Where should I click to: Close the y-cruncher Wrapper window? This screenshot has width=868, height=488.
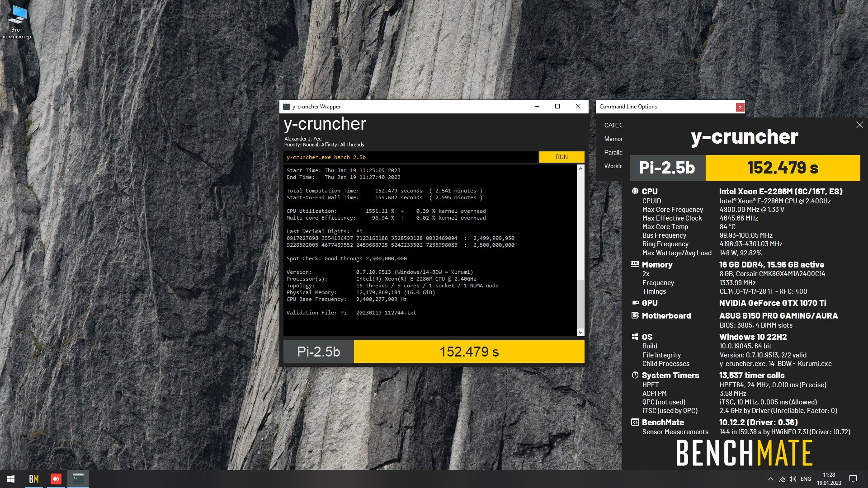[x=578, y=107]
